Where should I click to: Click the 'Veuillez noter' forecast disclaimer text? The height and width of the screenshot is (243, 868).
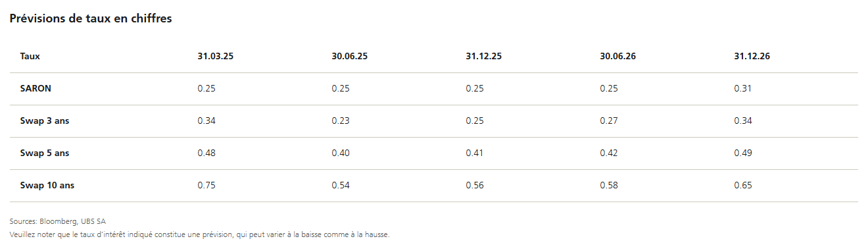point(200,234)
